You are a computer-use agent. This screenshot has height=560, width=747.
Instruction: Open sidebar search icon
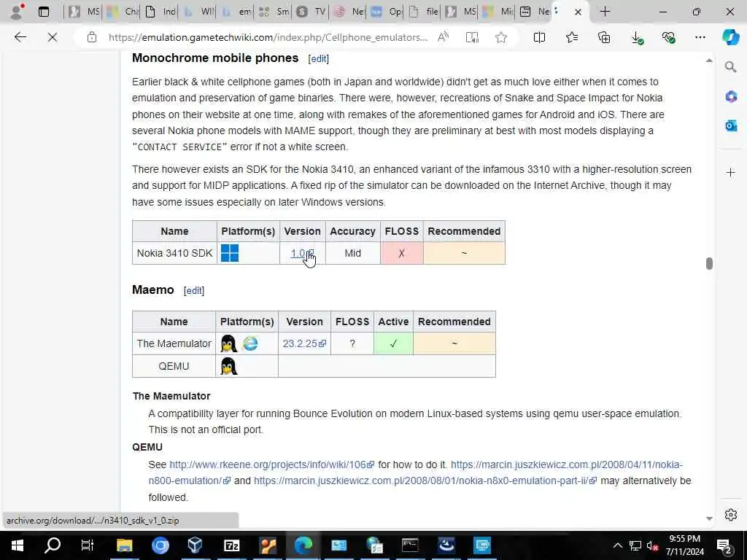[x=731, y=66]
